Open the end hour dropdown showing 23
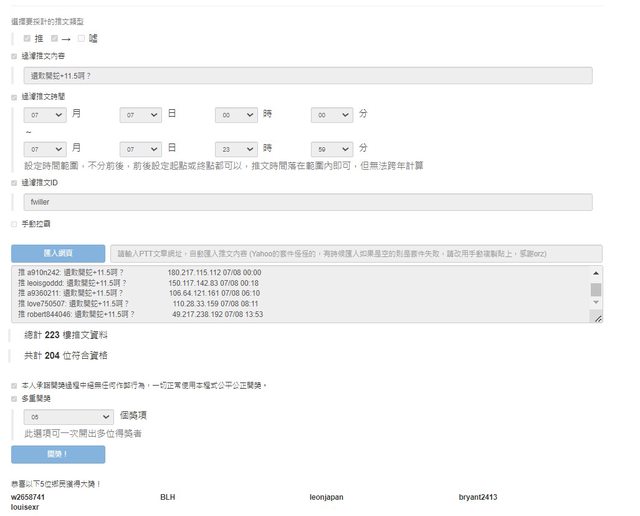The width and height of the screenshot is (640, 516). pos(237,148)
